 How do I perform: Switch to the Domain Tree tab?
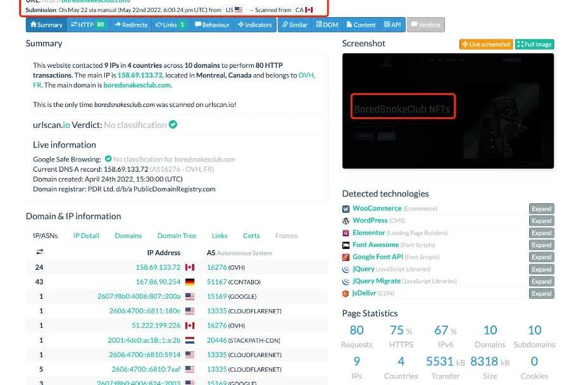click(177, 236)
